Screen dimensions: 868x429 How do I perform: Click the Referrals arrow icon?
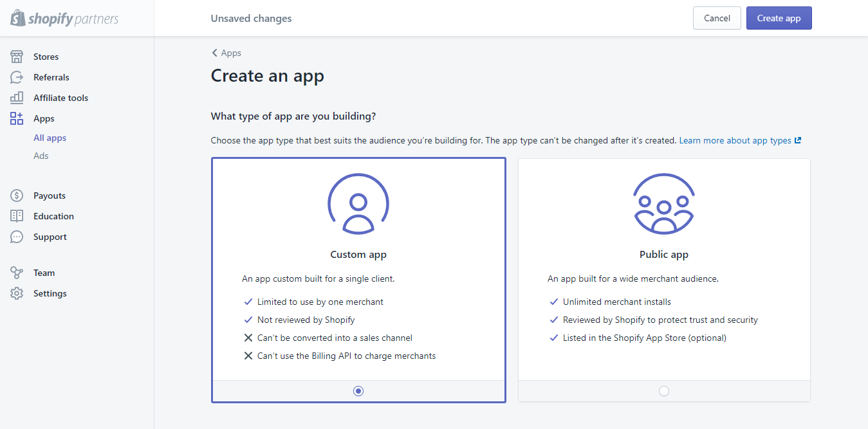tap(17, 77)
